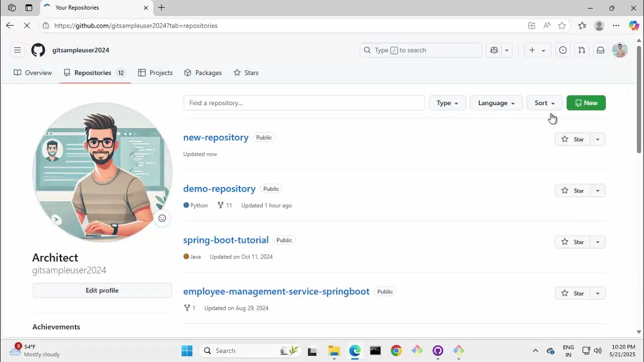The width and height of the screenshot is (644, 362).
Task: Expand star lists dropdown for demo-repository
Action: point(598,191)
